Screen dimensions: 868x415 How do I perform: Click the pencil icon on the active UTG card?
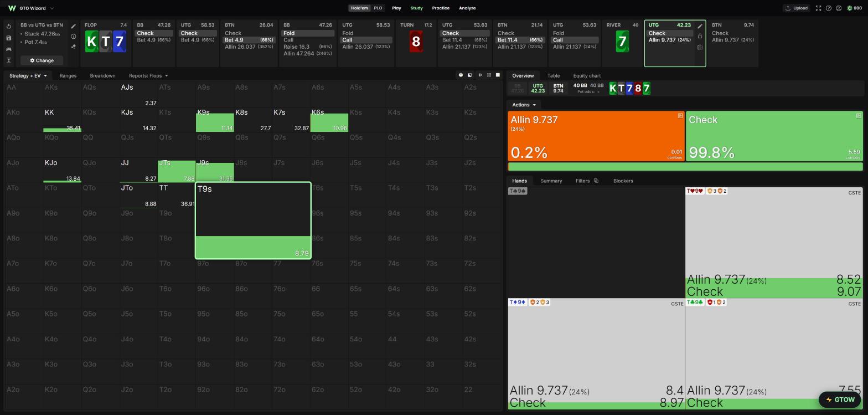click(x=700, y=26)
